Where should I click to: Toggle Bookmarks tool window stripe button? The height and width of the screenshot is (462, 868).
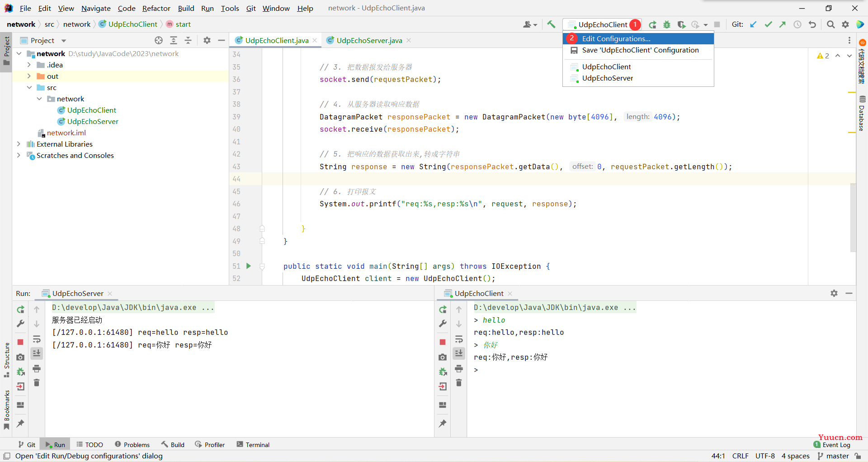pos(6,410)
